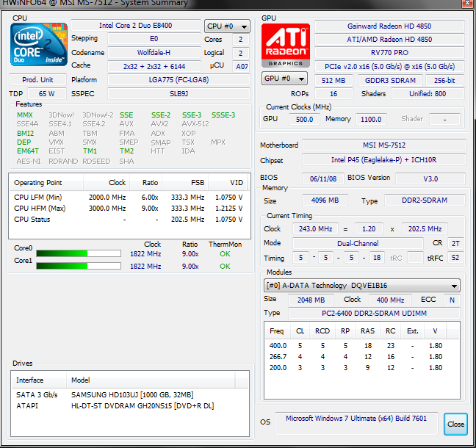Select the 266.7 frequency timing row
The height and width of the screenshot is (448, 476).
362,357
